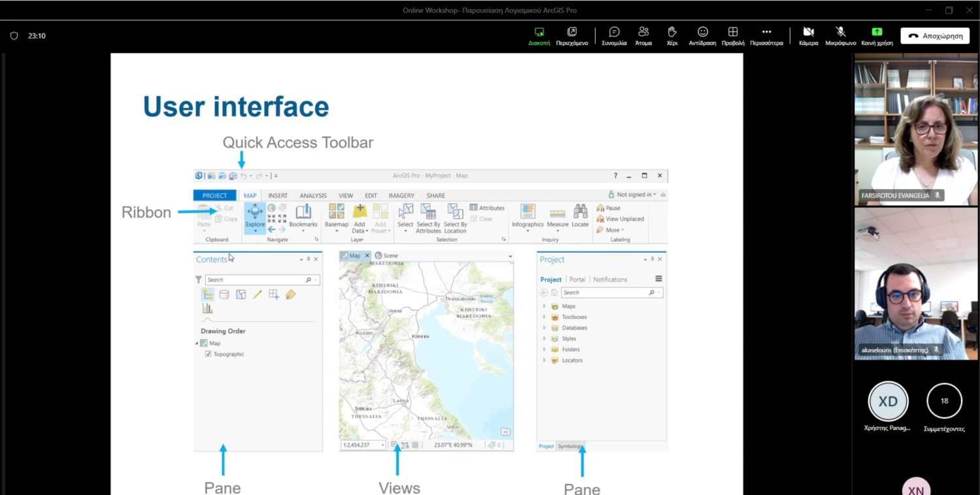Raise hand with the Χέρι icon
Screen dimensions: 980x495
click(672, 35)
